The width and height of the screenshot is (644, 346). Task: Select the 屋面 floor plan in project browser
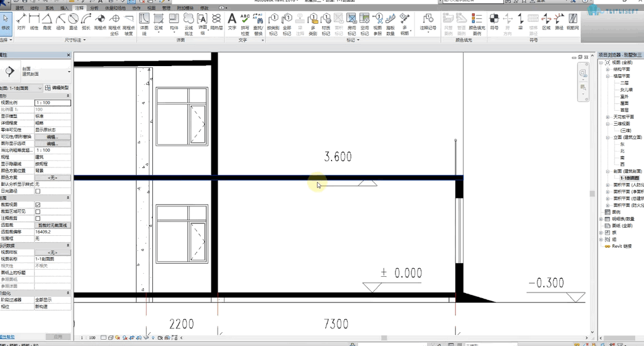click(625, 104)
